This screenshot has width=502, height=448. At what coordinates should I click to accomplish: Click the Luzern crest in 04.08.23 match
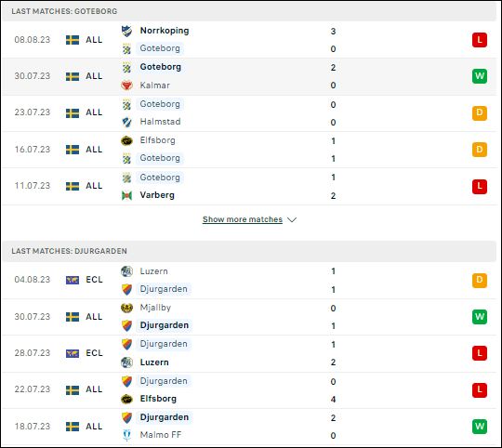click(126, 271)
